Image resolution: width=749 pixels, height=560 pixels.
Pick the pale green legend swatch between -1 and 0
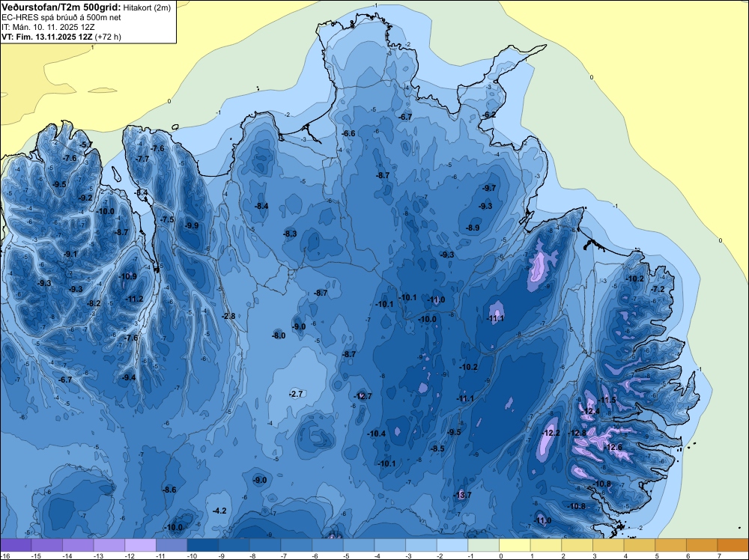click(483, 545)
